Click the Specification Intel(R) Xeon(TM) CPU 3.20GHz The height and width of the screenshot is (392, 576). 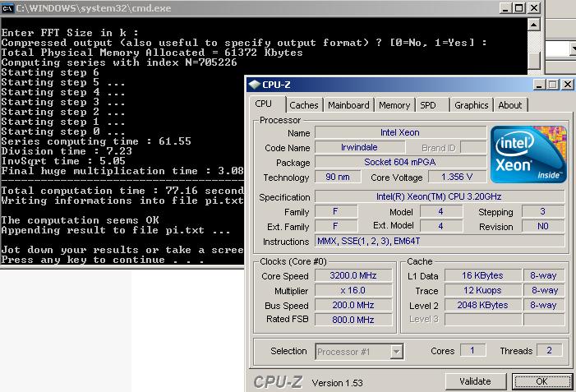click(x=440, y=196)
